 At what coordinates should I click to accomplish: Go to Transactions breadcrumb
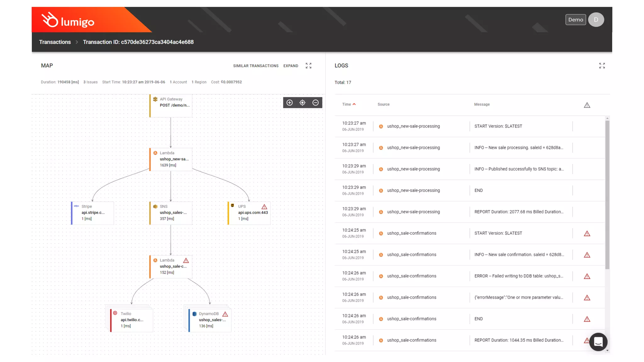click(x=55, y=42)
